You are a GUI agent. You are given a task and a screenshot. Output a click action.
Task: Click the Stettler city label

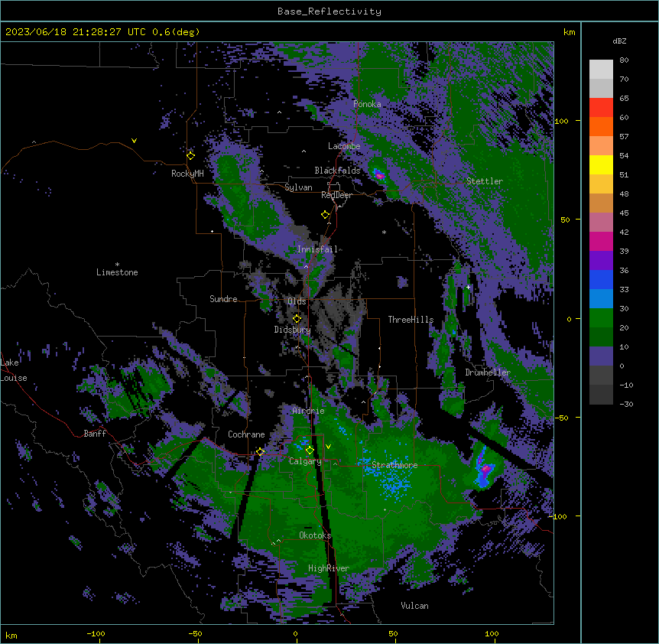pos(485,181)
